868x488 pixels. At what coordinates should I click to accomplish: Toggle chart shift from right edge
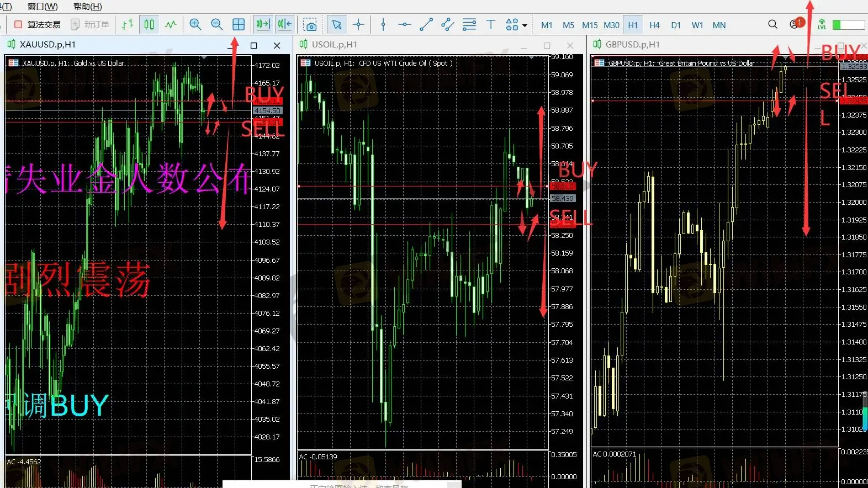pos(285,24)
